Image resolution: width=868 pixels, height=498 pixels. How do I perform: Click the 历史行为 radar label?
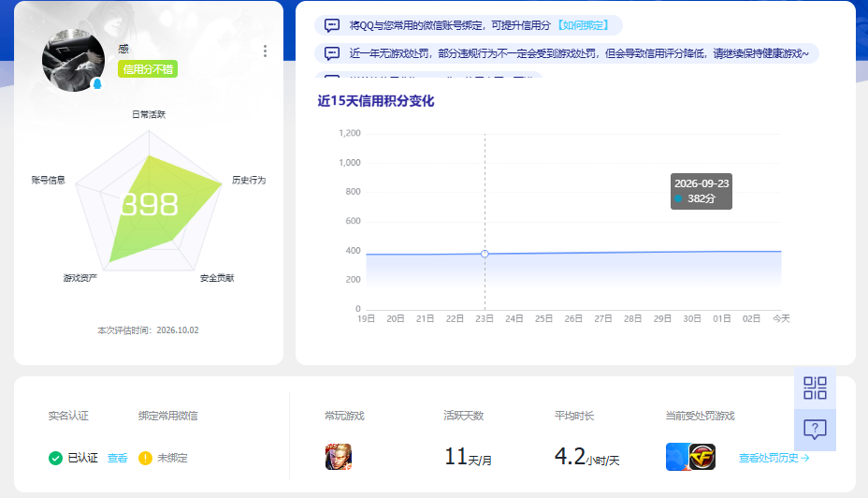pyautogui.click(x=249, y=180)
